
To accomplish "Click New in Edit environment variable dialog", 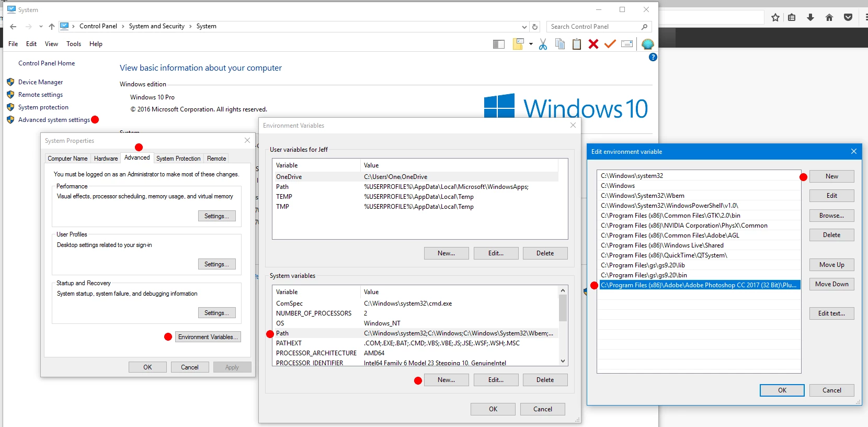I will point(831,176).
